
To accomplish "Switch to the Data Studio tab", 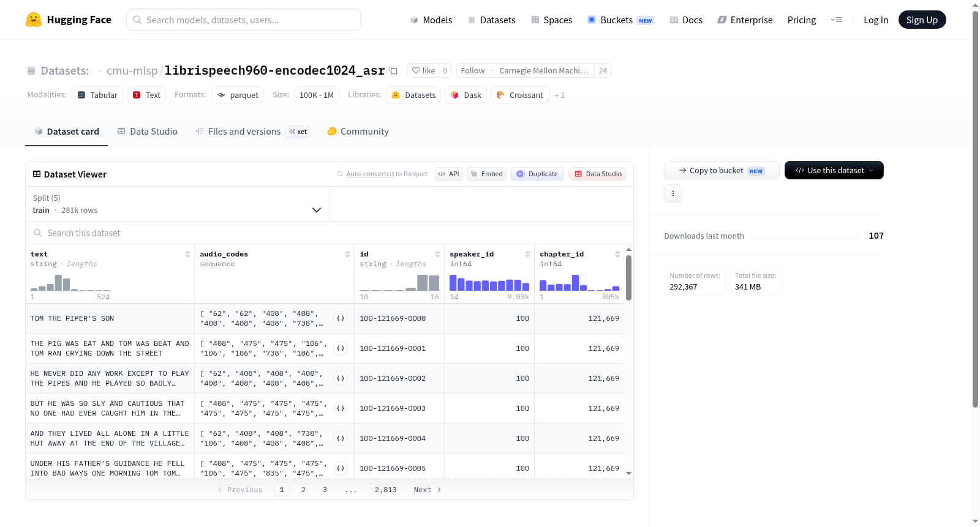I will [x=148, y=131].
